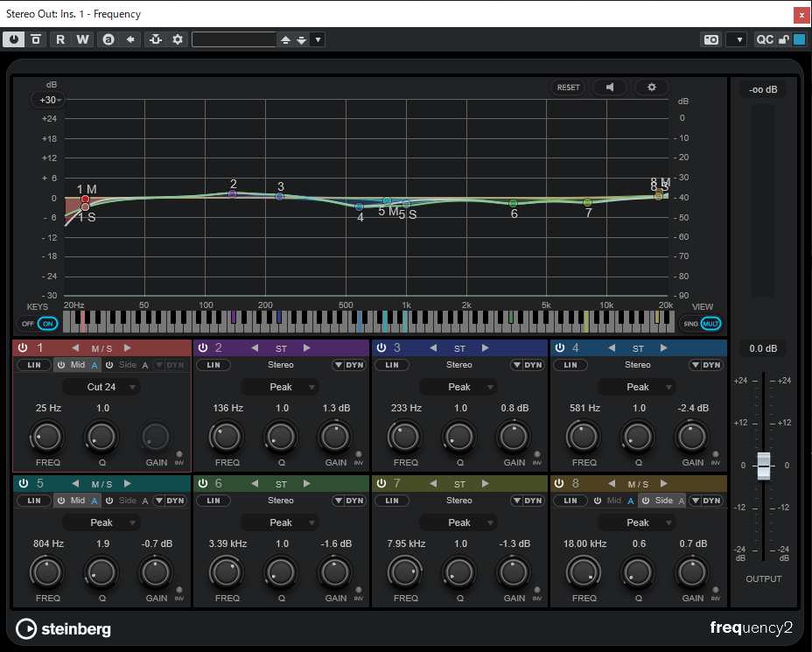Select the Side tab on band 5
The width and height of the screenshot is (812, 652).
[128, 501]
